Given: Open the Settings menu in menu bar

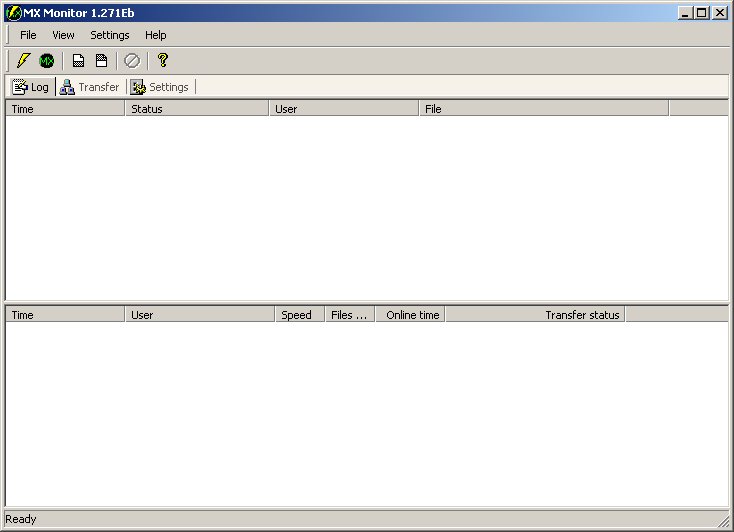Looking at the screenshot, I should [x=110, y=35].
